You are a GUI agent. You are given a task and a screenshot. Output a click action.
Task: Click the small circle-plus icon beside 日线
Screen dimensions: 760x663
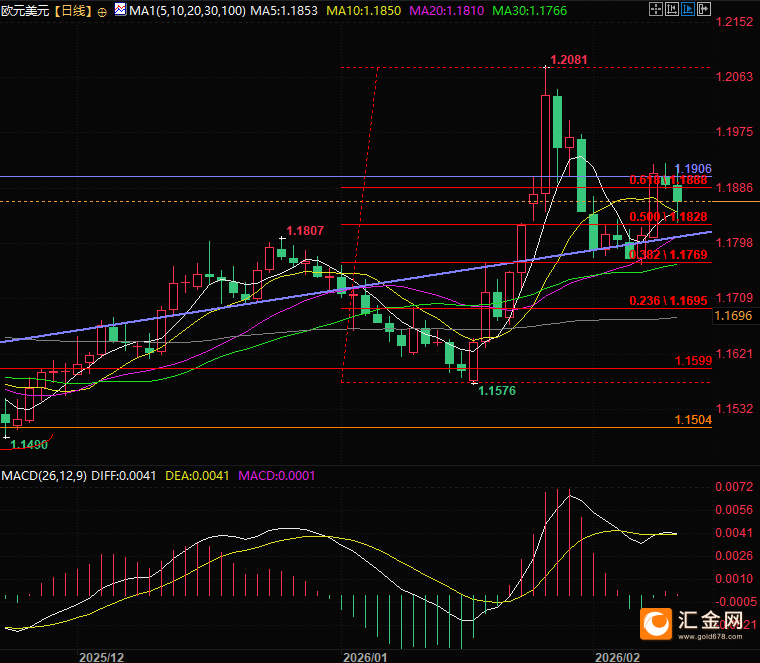[x=102, y=12]
